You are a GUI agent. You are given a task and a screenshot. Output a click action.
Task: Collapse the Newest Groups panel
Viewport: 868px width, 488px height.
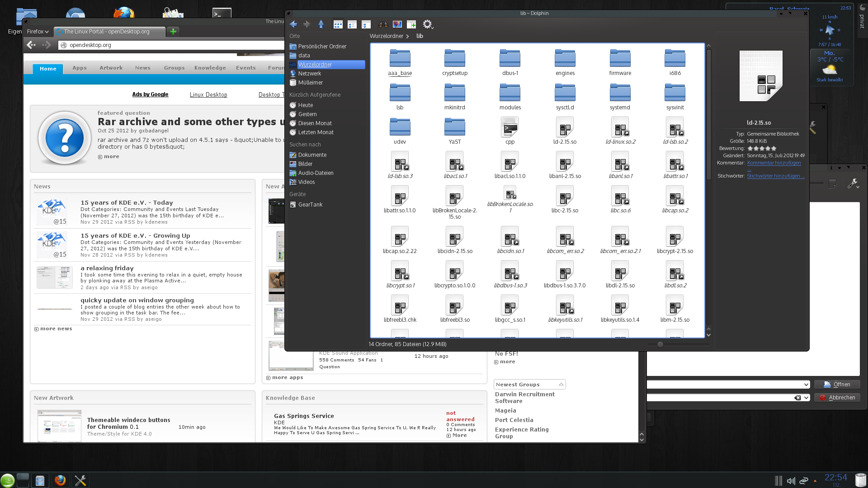[x=561, y=385]
